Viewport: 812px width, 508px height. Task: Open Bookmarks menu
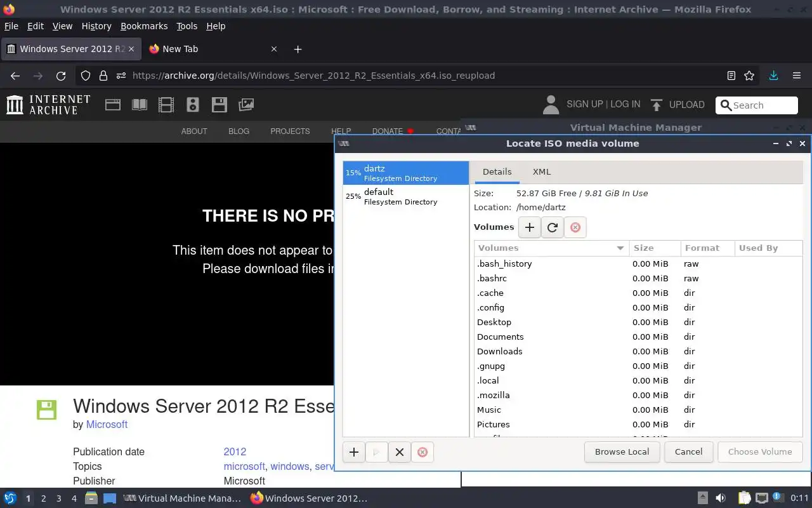(x=144, y=26)
